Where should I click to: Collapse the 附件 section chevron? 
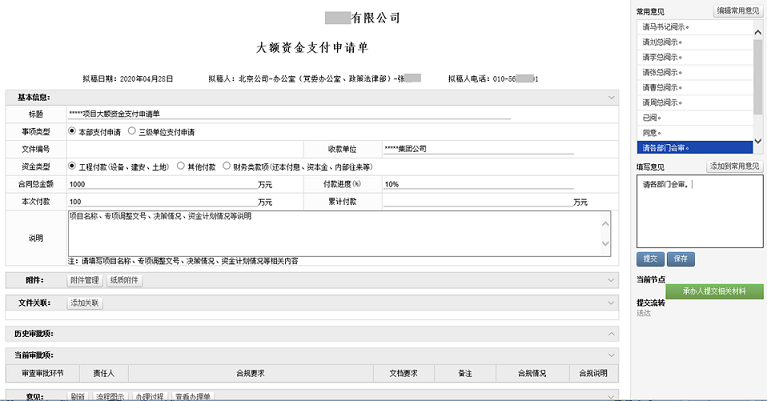pyautogui.click(x=611, y=280)
